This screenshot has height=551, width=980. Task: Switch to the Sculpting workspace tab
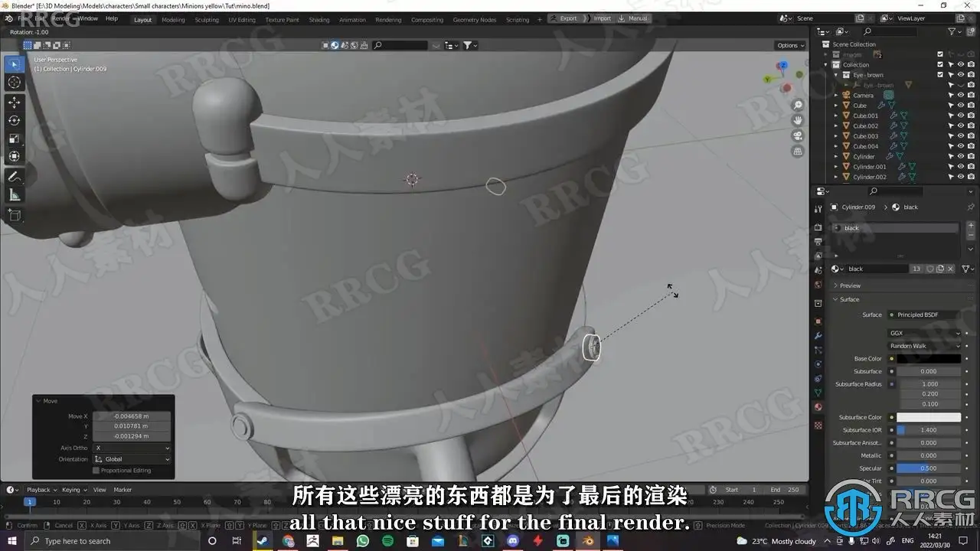tap(207, 20)
